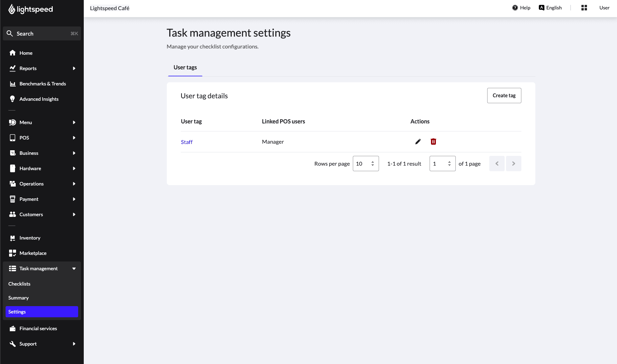The width and height of the screenshot is (617, 364).
Task: Open the rows per page dropdown
Action: [x=365, y=163]
